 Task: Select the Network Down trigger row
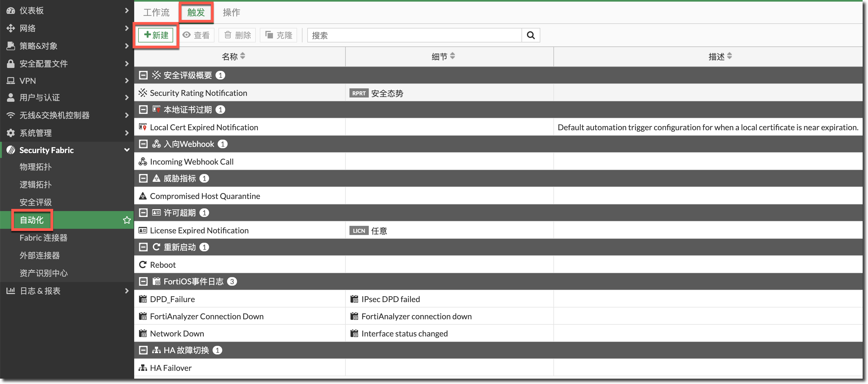(x=177, y=334)
